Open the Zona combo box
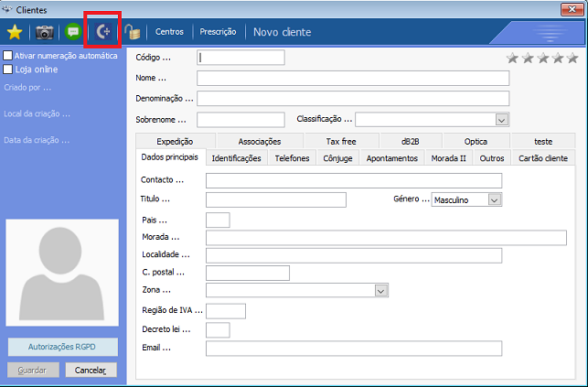This screenshot has width=588, height=387. pos(380,290)
